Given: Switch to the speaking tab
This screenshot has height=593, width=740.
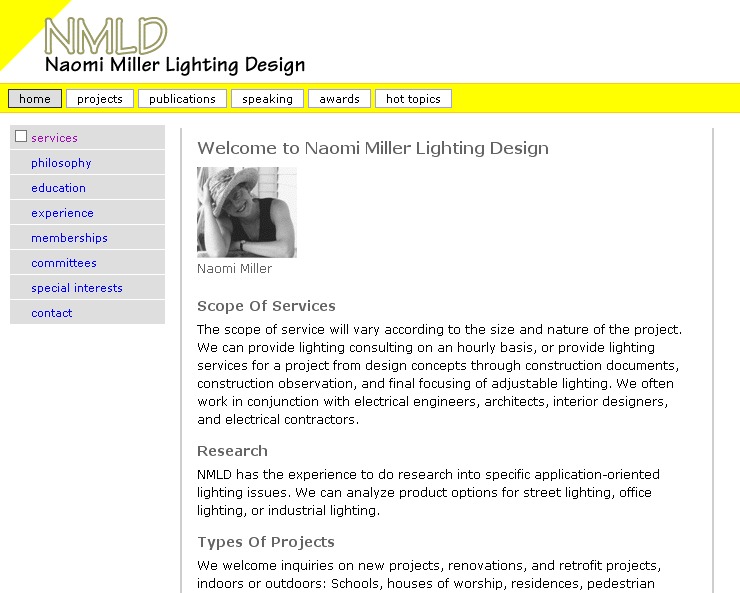Looking at the screenshot, I should [267, 99].
